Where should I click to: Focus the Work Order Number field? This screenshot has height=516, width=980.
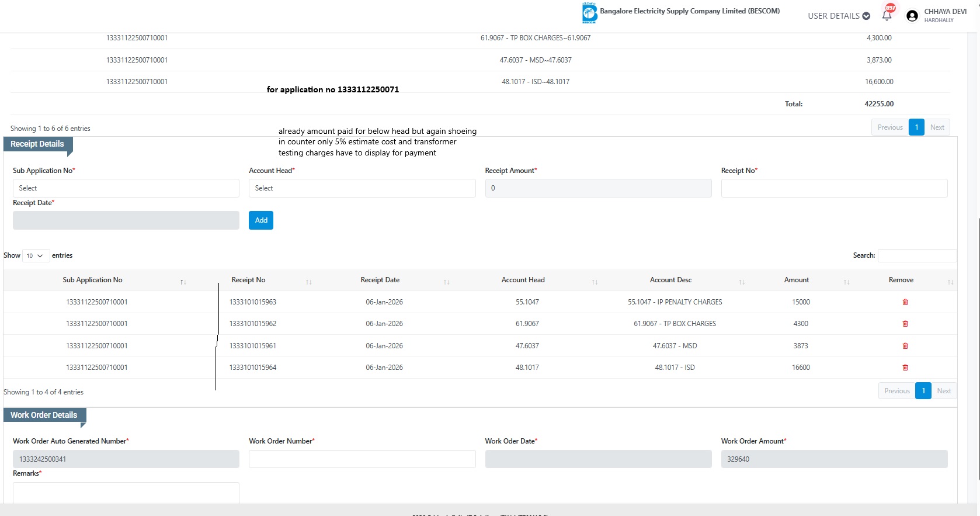pos(362,459)
